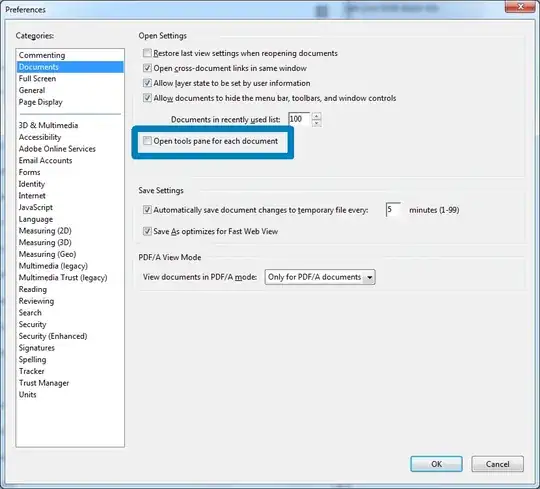Open the View documents in PDF/A mode dropdown
540x489 pixels.
320,277
